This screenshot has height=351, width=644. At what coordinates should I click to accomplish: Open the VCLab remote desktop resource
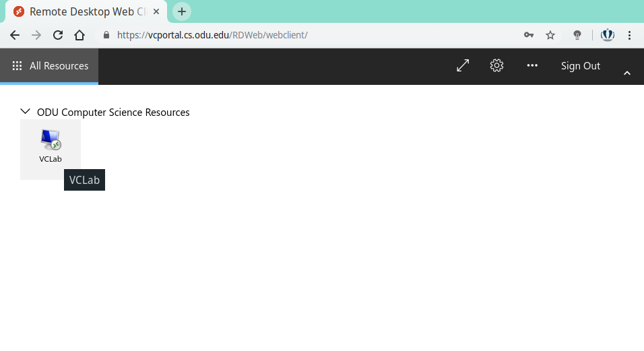[x=51, y=150]
